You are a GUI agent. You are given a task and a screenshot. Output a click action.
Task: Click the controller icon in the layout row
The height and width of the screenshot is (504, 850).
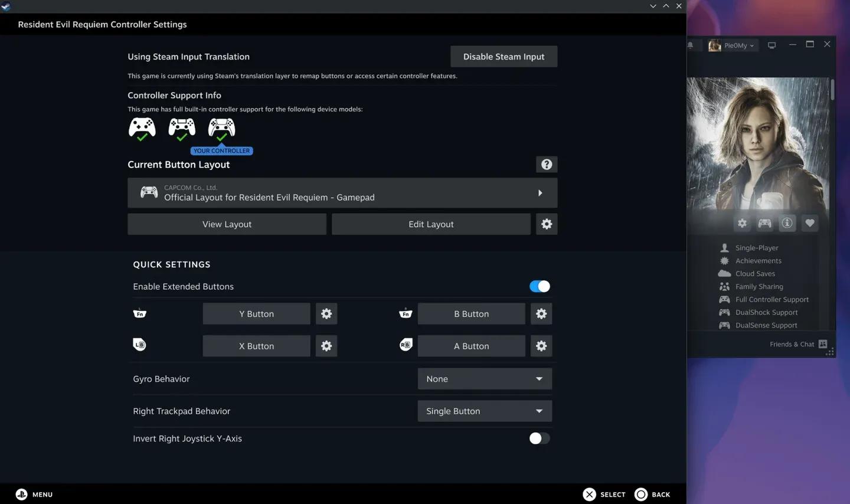click(x=149, y=192)
